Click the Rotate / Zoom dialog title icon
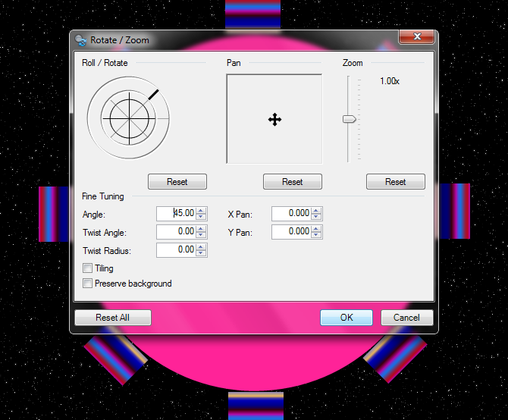508x420 pixels. pyautogui.click(x=80, y=41)
